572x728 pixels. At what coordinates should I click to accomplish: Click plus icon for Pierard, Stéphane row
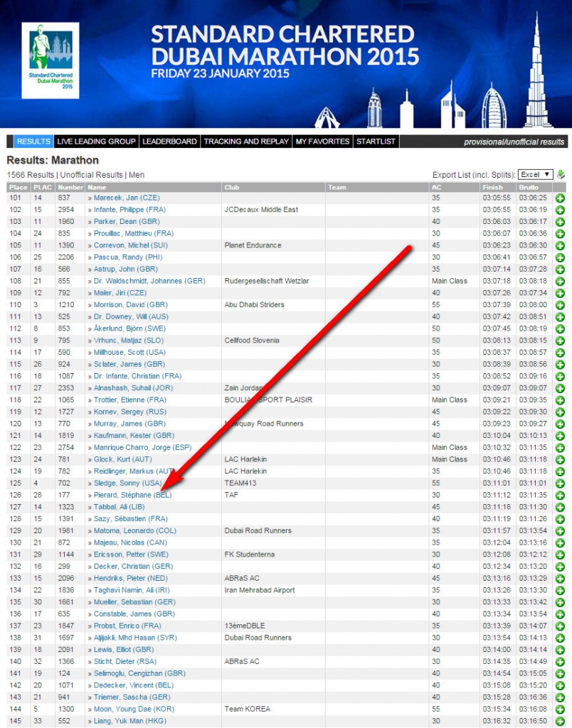[x=560, y=496]
